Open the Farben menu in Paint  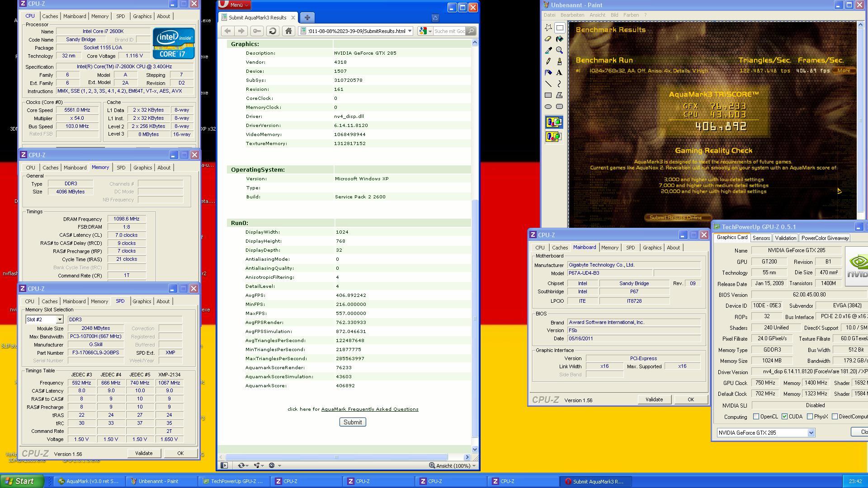coord(631,15)
